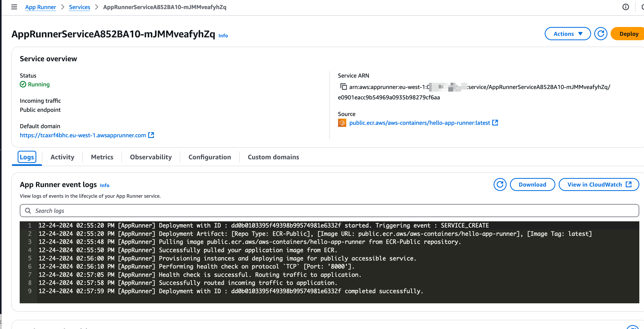Click the refresh icon next to Actions

[x=600, y=34]
